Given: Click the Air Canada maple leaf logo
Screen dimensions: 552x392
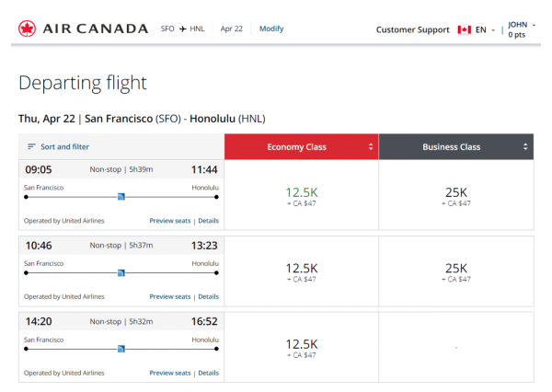Looking at the screenshot, I should 28,29.
